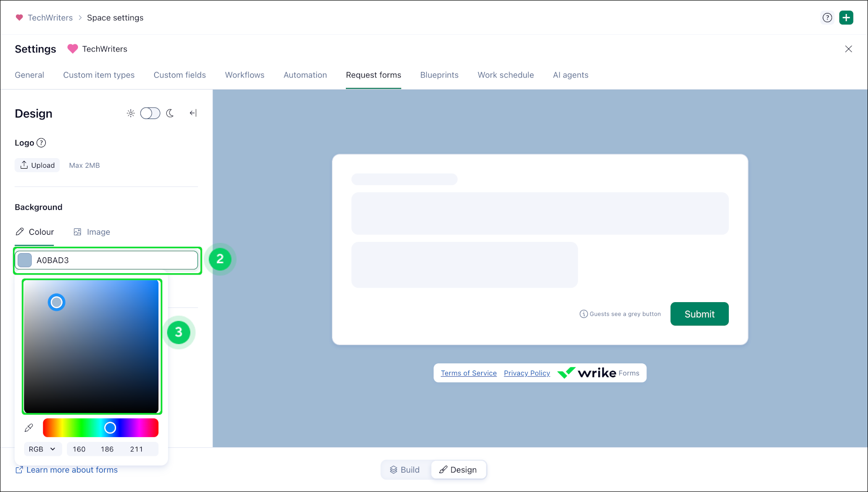
Task: Click the TechWriters breadcrumb link
Action: click(50, 18)
